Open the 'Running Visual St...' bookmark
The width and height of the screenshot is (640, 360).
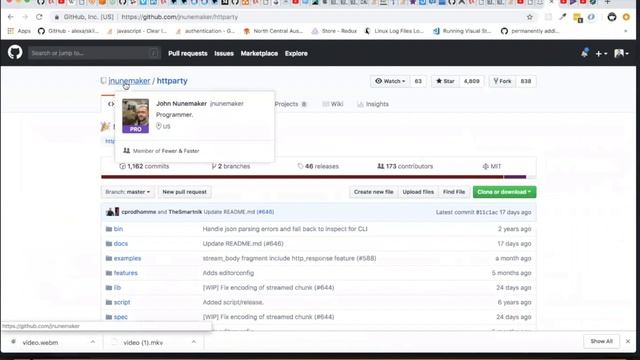462,31
